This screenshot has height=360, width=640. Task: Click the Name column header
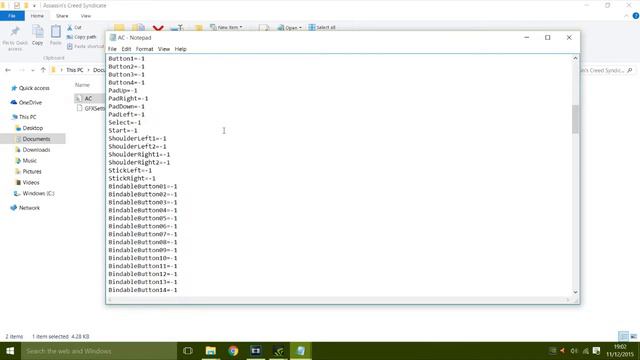tap(82, 85)
